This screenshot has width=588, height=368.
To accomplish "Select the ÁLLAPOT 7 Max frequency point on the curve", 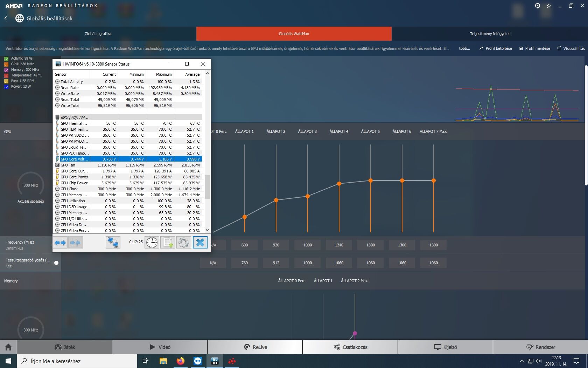I will (434, 180).
